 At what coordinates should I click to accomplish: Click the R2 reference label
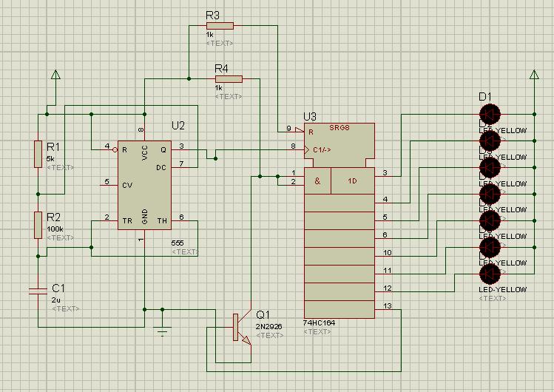pos(54,217)
